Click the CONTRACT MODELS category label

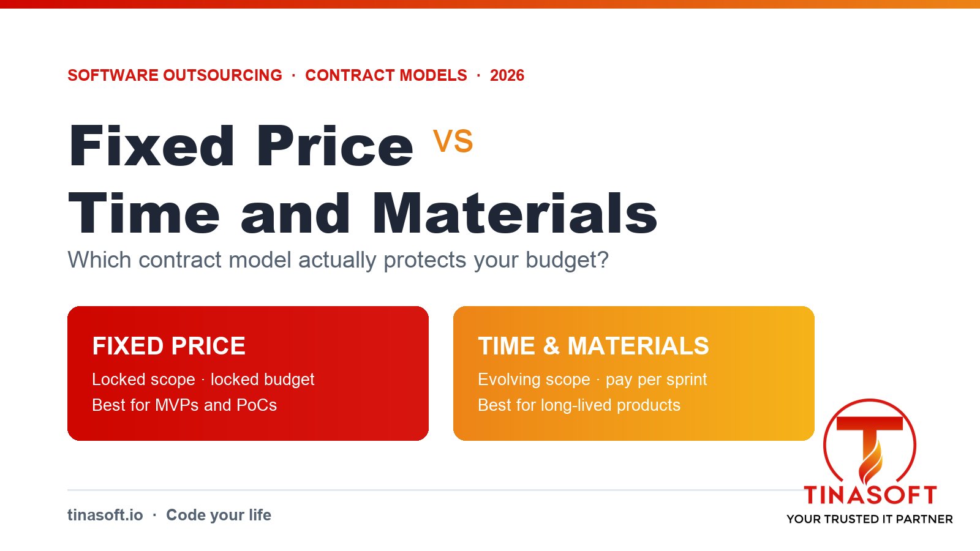pos(386,75)
